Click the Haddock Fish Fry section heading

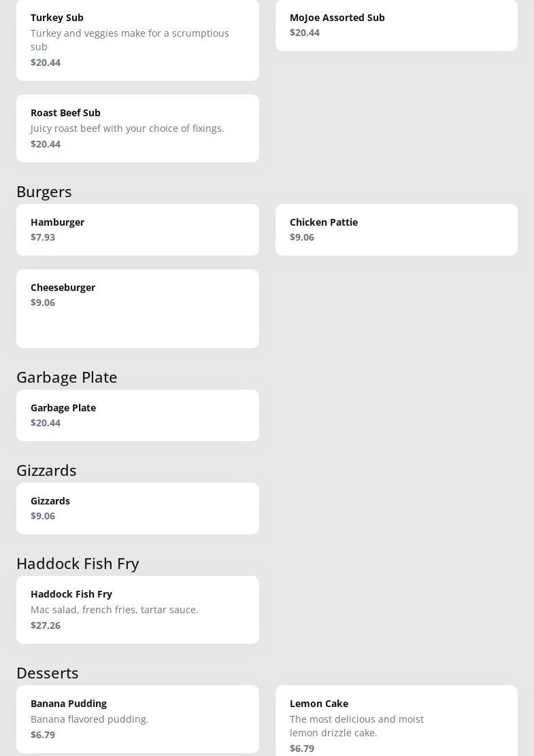coord(78,564)
